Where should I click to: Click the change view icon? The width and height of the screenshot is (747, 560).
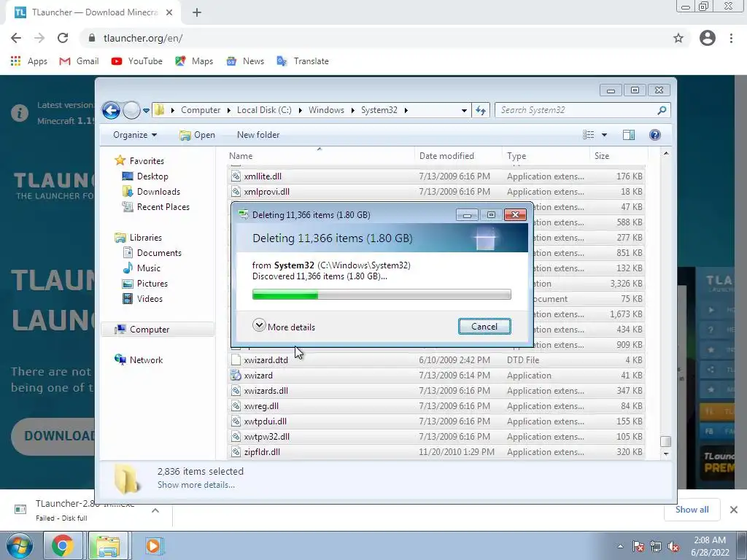[589, 135]
